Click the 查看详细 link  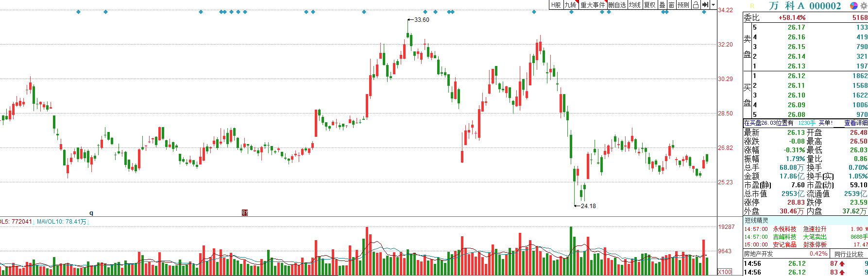[x=855, y=123]
